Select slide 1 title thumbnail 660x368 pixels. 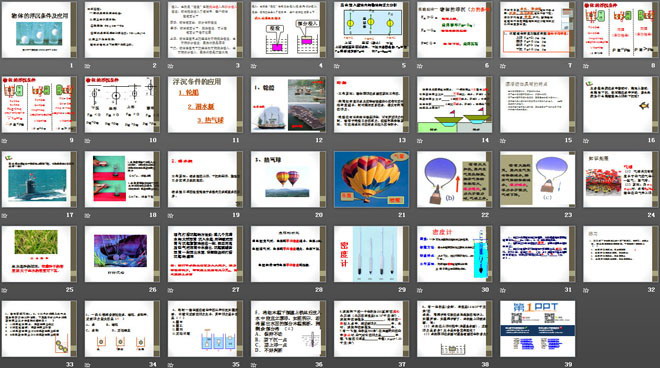click(x=39, y=29)
